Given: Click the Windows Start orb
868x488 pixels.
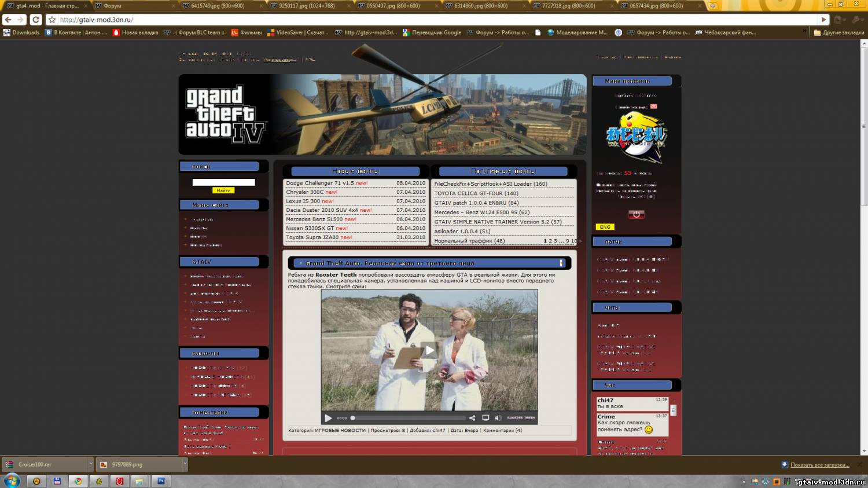Looking at the screenshot, I should pyautogui.click(x=12, y=480).
